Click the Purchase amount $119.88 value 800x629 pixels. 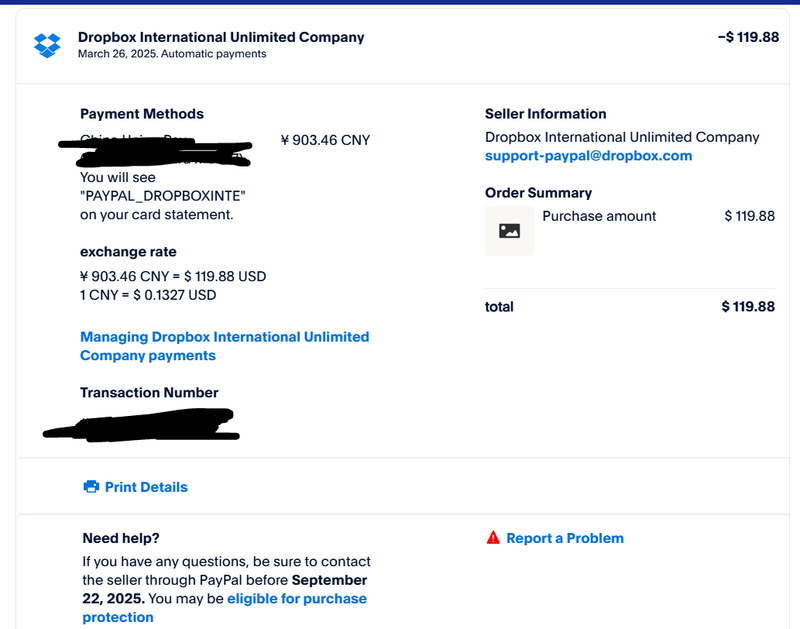point(749,216)
